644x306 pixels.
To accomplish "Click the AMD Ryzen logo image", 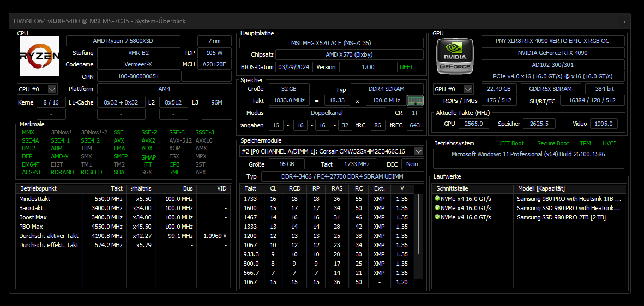I will click(x=40, y=56).
